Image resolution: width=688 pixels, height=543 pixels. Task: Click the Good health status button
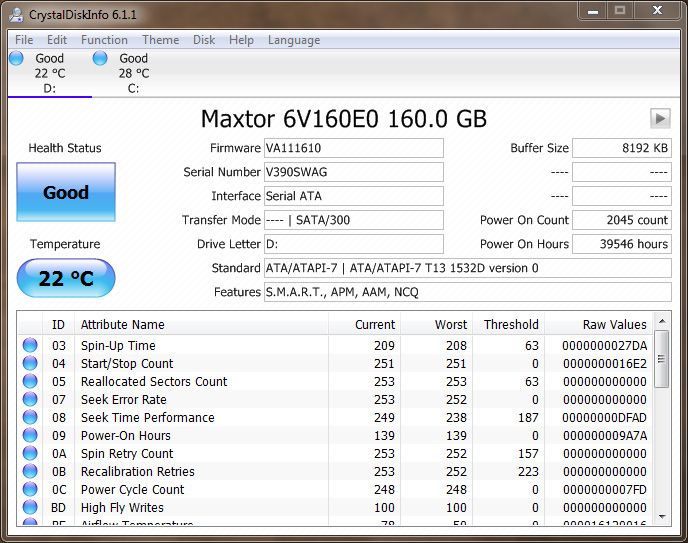66,192
